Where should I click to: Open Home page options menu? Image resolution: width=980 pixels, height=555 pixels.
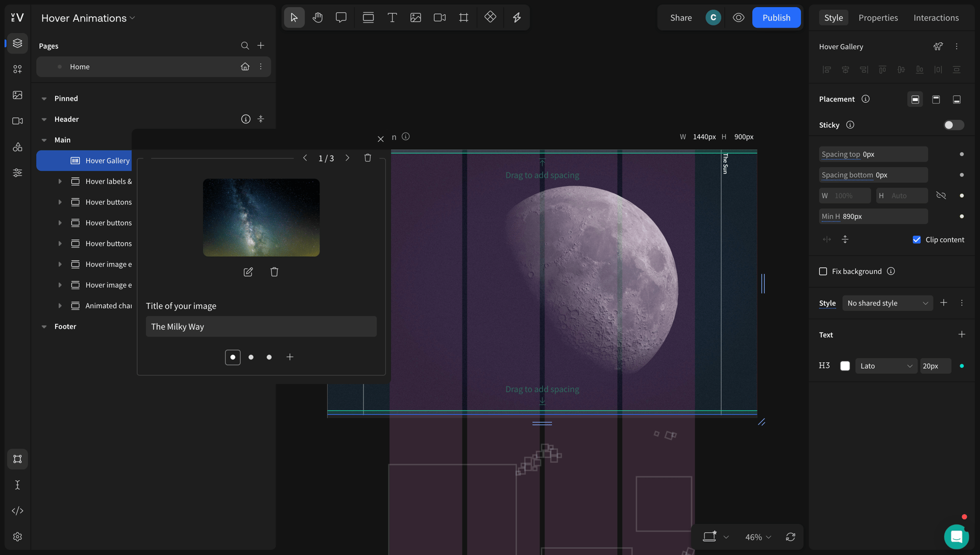click(261, 67)
